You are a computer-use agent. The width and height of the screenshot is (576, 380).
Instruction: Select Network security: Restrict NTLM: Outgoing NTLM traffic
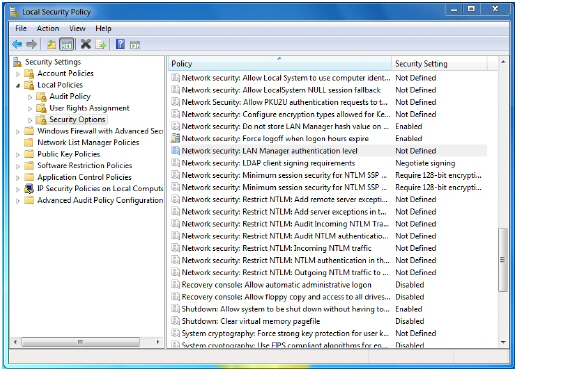(285, 272)
